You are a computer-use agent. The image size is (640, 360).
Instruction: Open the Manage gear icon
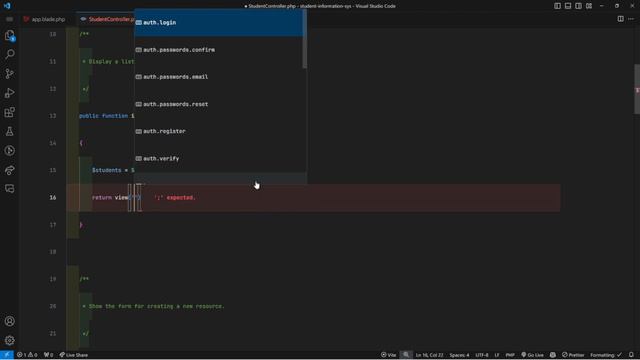point(9,340)
